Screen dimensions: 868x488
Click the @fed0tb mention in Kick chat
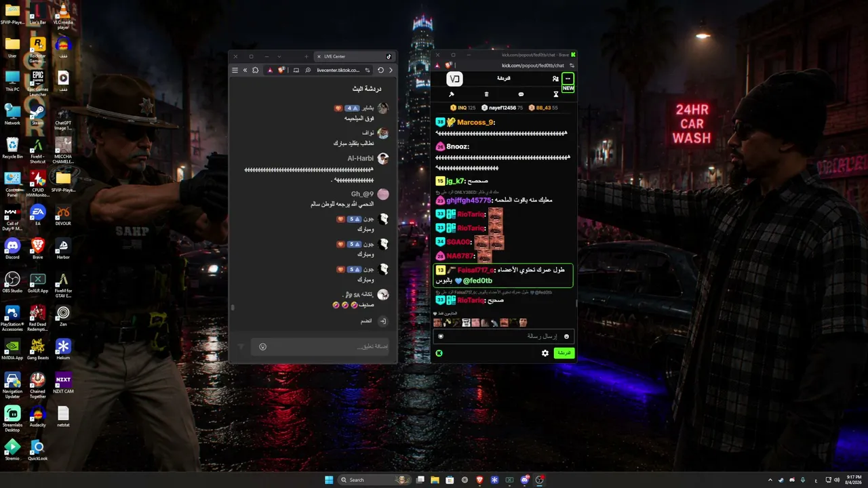477,281
